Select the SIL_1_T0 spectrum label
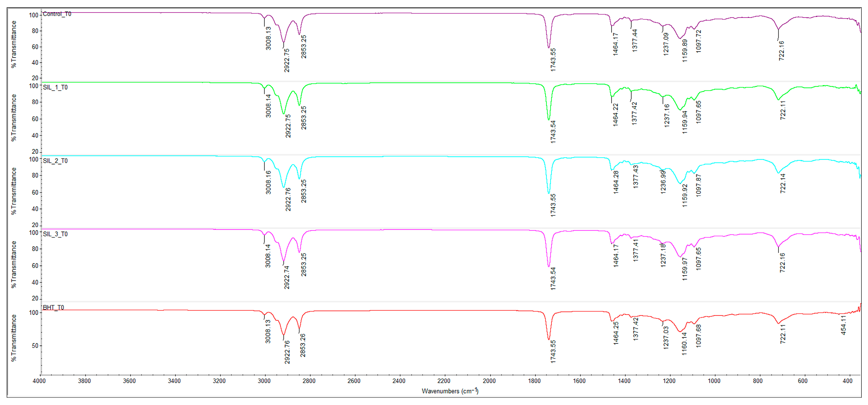This screenshot has height=405, width=868. tap(55, 87)
